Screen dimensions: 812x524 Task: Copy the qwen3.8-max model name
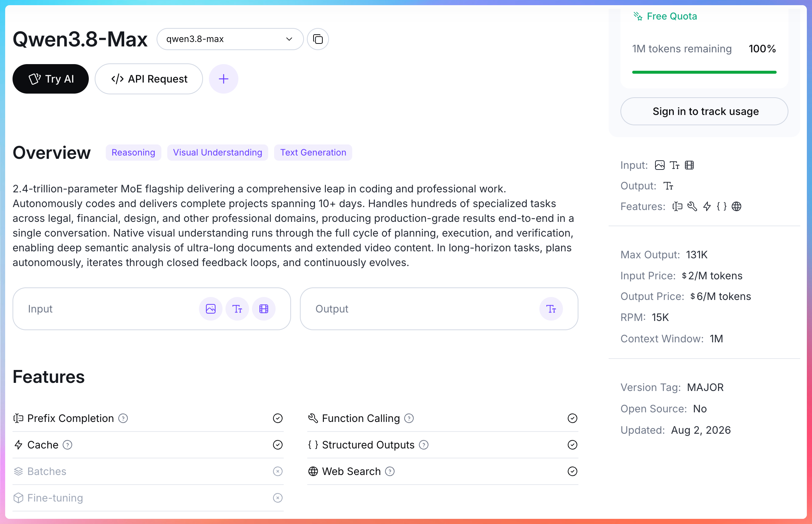(x=318, y=39)
